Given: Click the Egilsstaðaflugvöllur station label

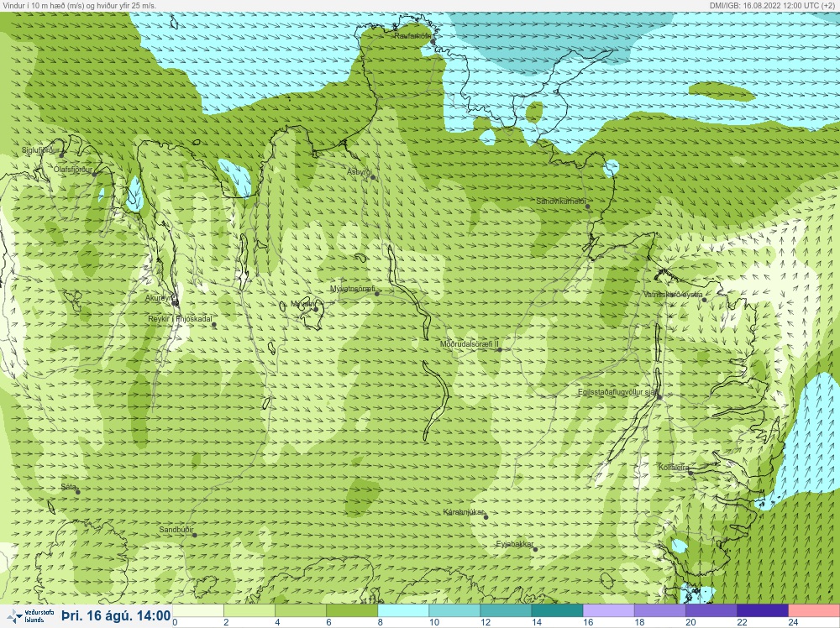Looking at the screenshot, I should pos(617,392).
